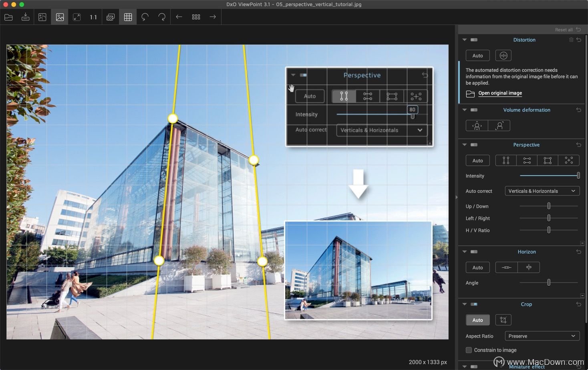Toggle the Distortion correction on/off switch
Screen dimensions: 588x370
point(474,40)
